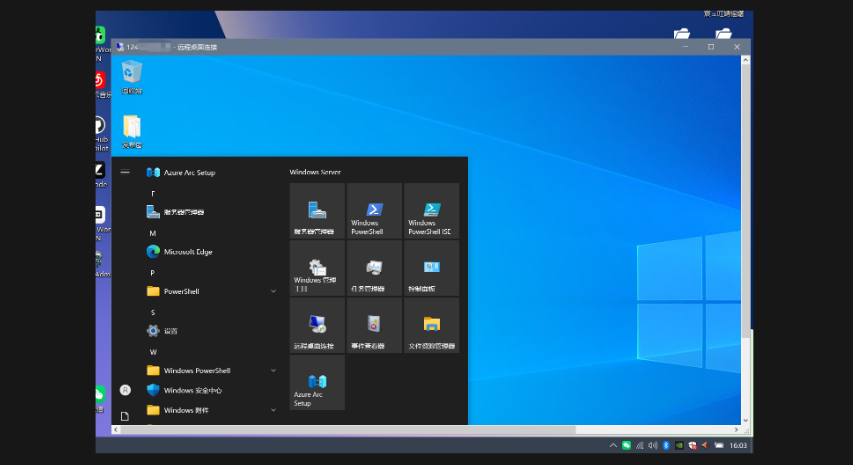The width and height of the screenshot is (853, 465).
Task: Click the Windows Server tile group title
Action: (x=315, y=172)
